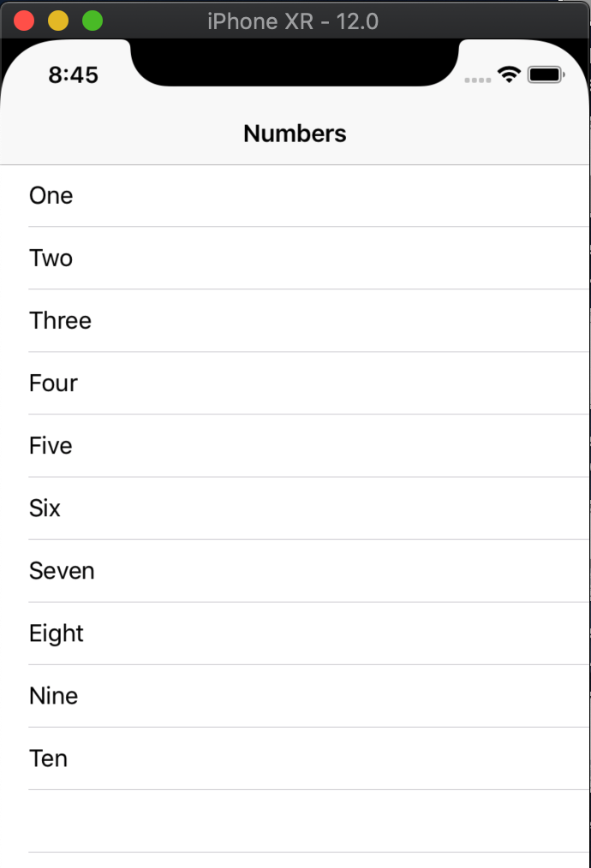591x868 pixels.
Task: Tap the 8:45 clock in status bar
Action: 73,75
